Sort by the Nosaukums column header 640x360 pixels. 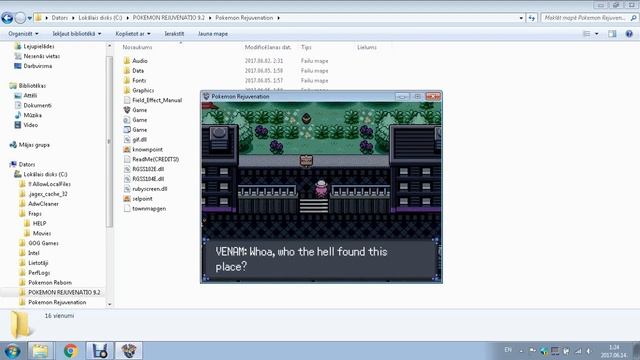[x=137, y=47]
